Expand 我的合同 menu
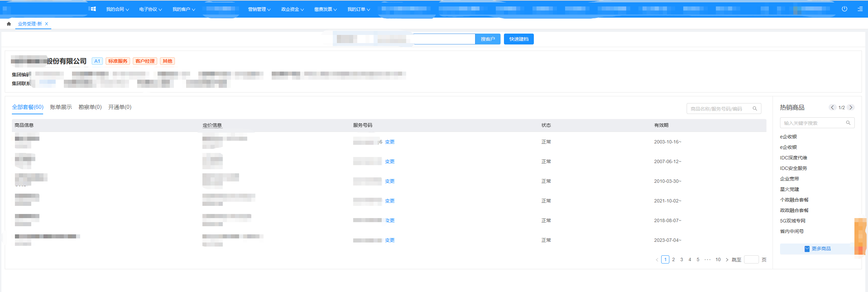Image resolution: width=868 pixels, height=292 pixels. pyautogui.click(x=117, y=9)
